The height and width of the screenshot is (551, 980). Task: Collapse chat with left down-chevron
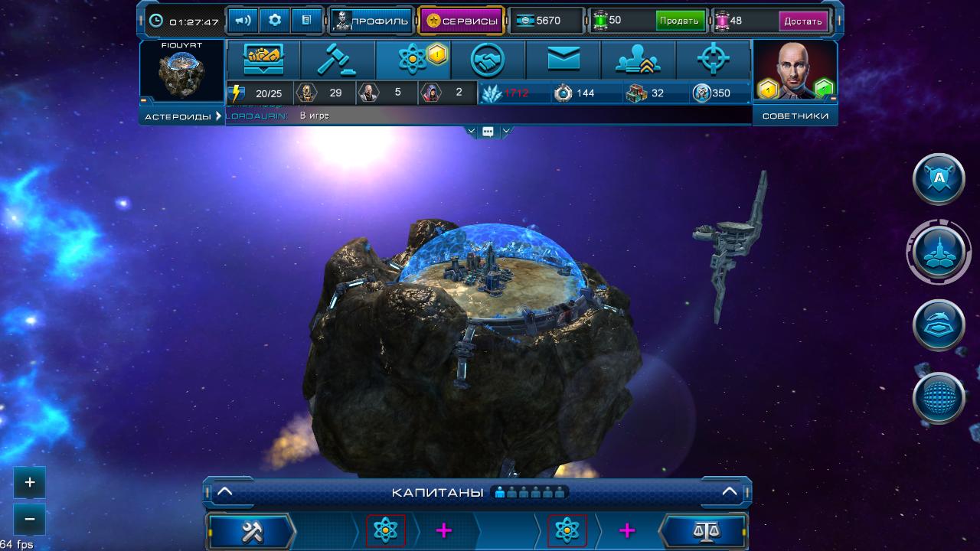pos(472,132)
